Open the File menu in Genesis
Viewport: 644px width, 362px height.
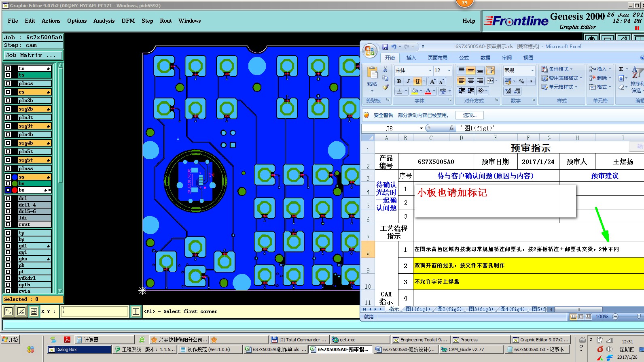pyautogui.click(x=13, y=21)
